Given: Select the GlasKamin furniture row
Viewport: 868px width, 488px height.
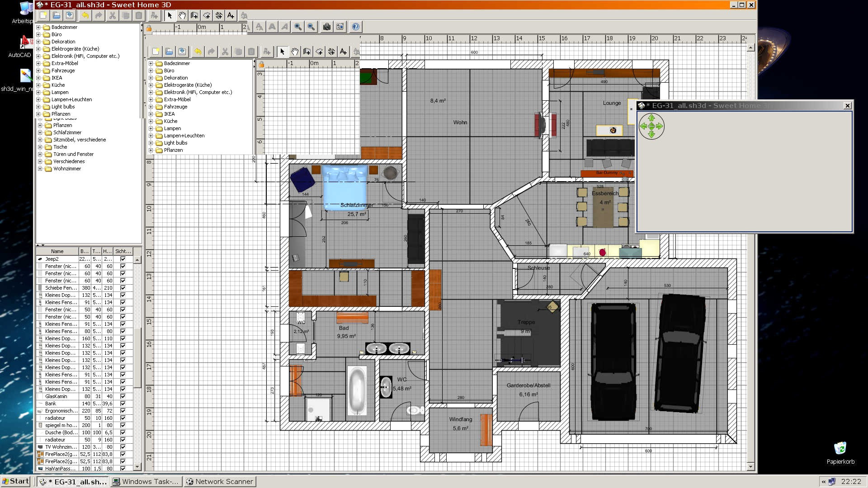Looking at the screenshot, I should pyautogui.click(x=85, y=396).
